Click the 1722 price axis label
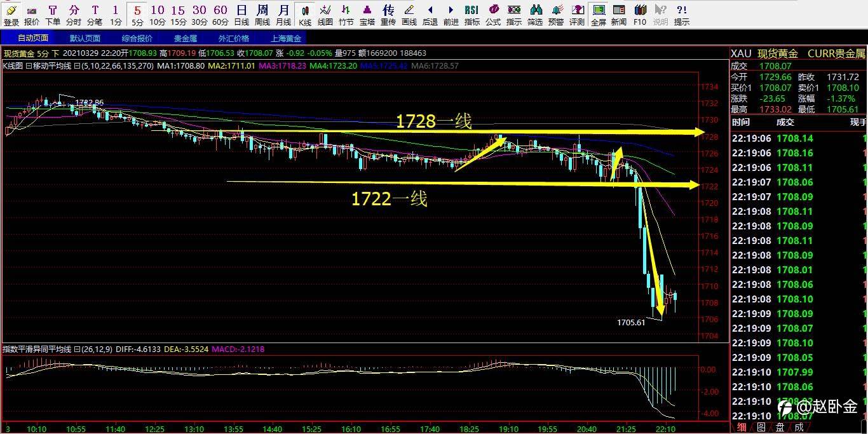 710,187
